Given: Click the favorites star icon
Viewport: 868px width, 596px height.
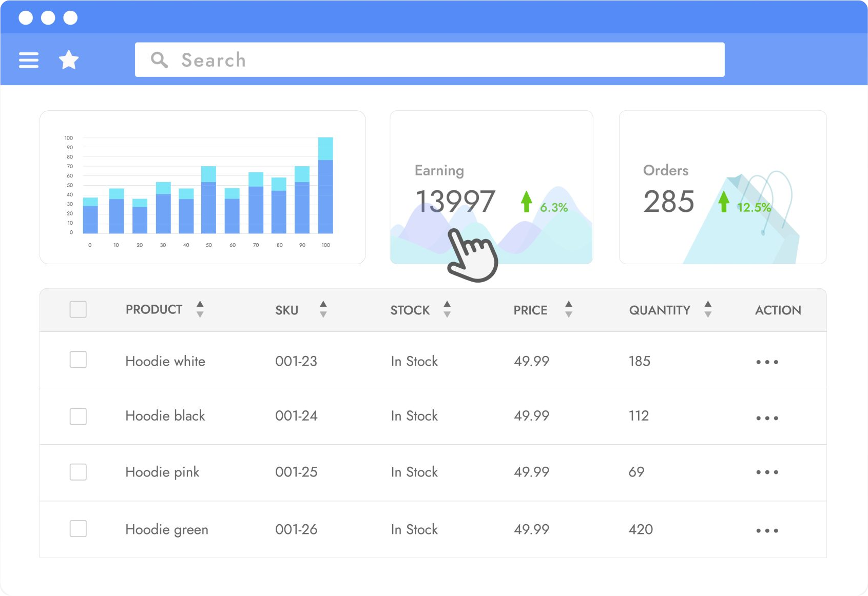Looking at the screenshot, I should pos(69,60).
